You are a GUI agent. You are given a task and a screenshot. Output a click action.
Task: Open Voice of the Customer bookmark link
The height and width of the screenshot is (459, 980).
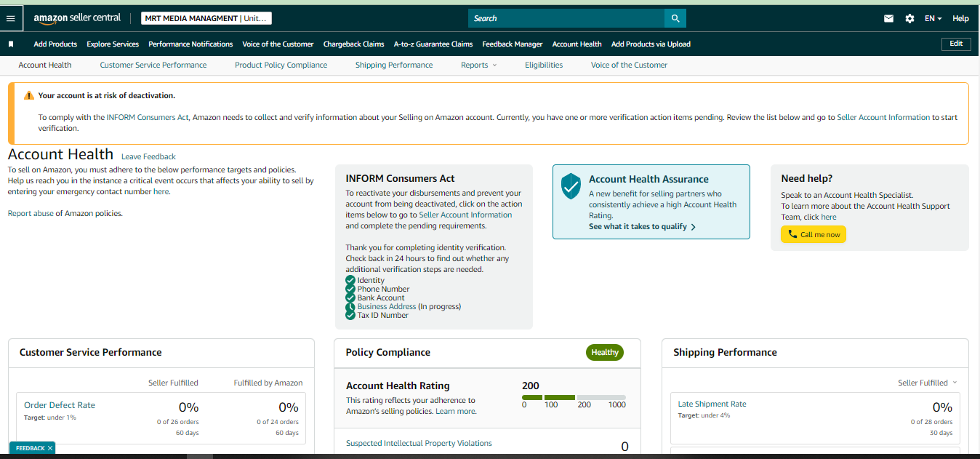pos(278,44)
